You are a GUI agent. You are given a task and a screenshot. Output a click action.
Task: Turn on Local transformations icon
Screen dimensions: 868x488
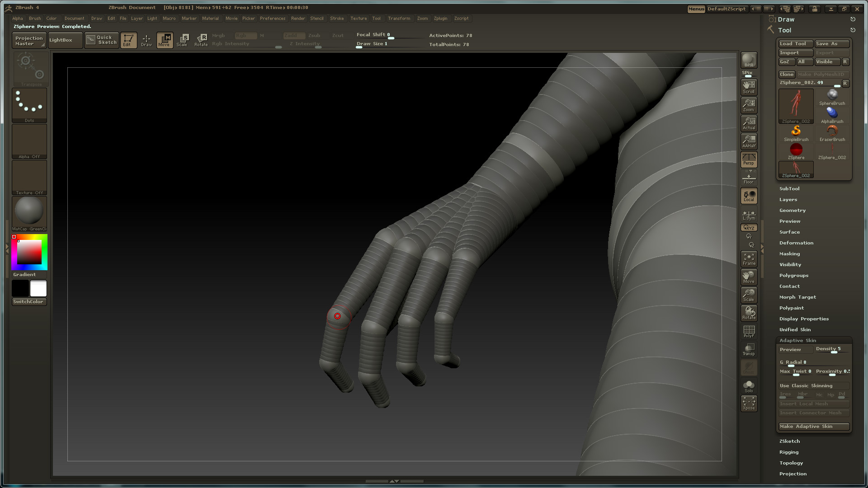pyautogui.click(x=749, y=195)
